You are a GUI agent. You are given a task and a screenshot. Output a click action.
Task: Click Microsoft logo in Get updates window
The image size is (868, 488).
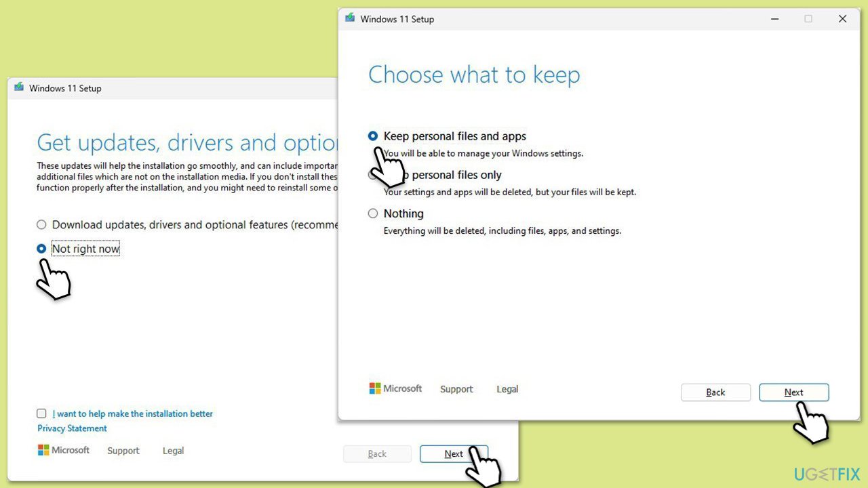64,450
